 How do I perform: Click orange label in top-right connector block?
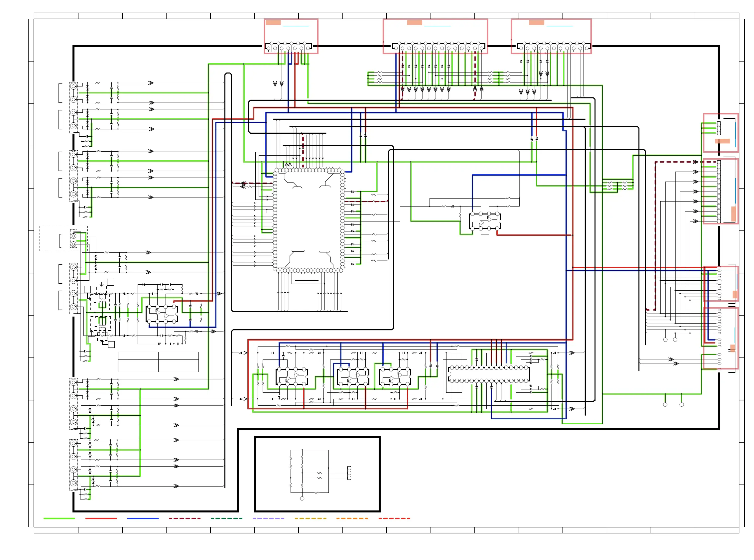tap(536, 23)
